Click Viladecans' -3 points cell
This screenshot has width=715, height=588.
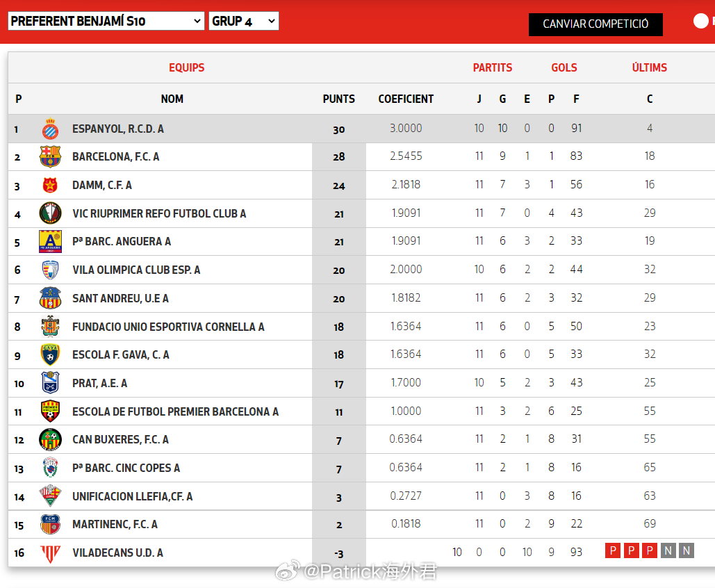click(339, 554)
